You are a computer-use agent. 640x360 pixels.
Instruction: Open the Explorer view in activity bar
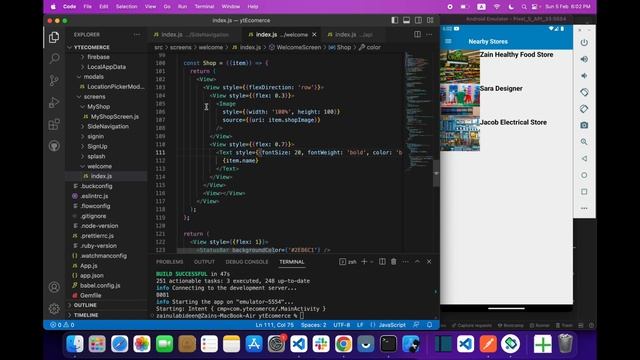[x=54, y=37]
